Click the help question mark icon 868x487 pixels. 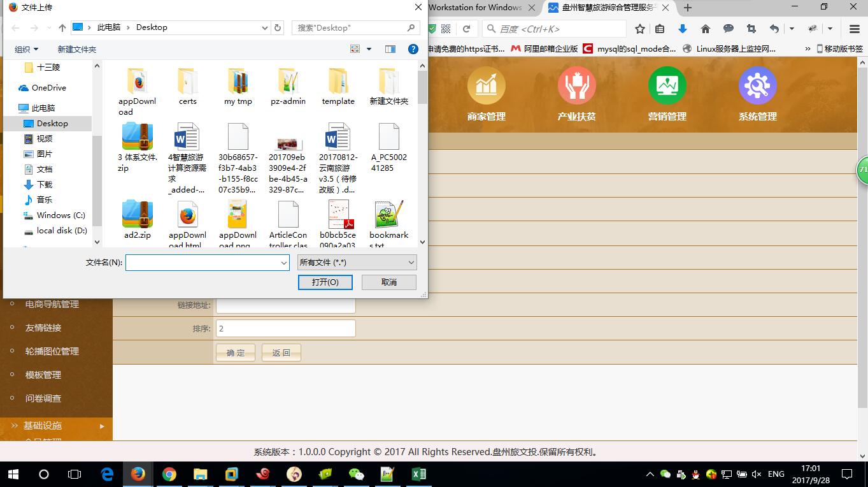click(x=413, y=49)
